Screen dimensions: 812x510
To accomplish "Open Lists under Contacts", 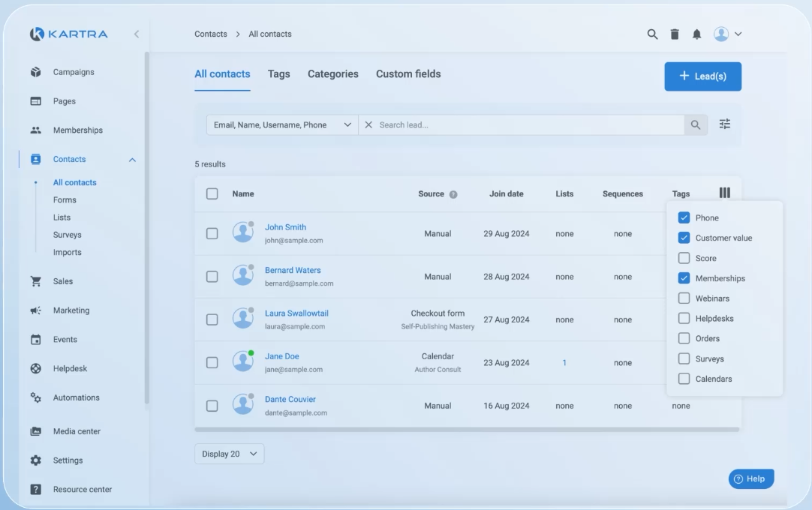I will tap(62, 217).
